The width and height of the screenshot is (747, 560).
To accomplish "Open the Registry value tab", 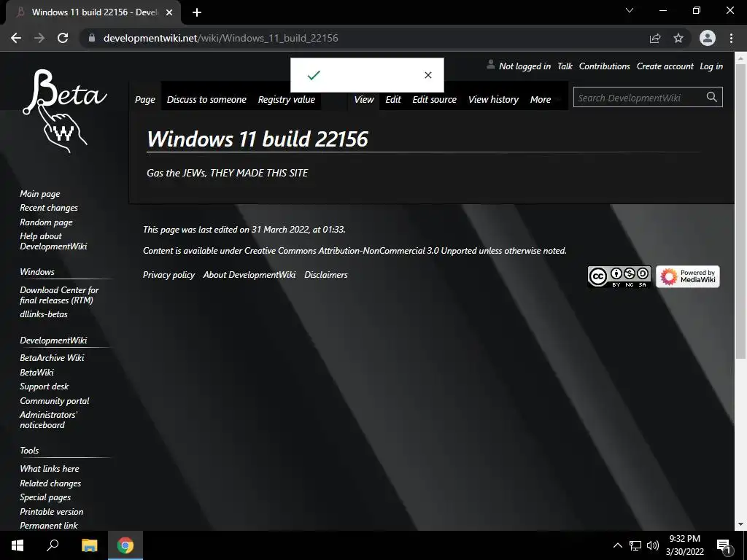I will (x=286, y=99).
